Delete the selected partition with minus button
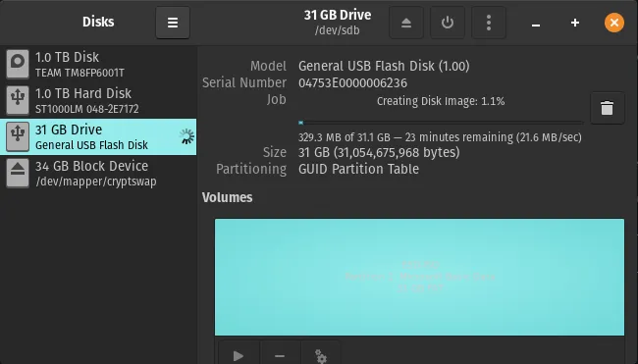The width and height of the screenshot is (638, 364). [280, 355]
